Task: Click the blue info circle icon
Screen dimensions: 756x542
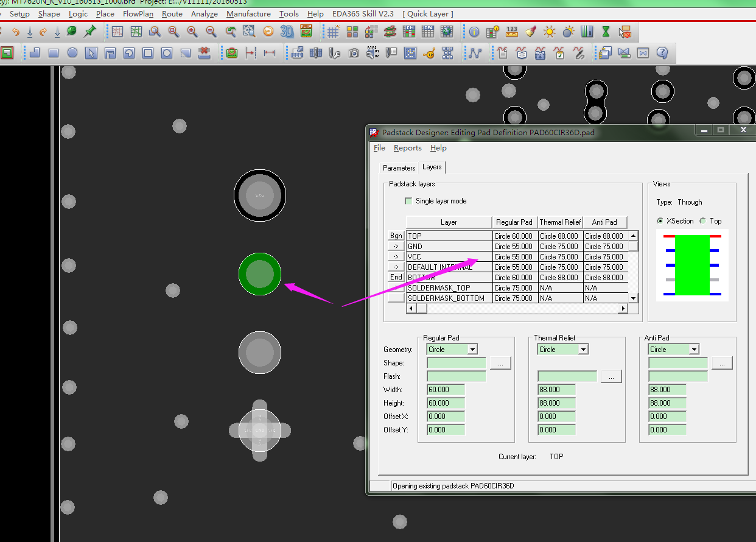Action: tap(474, 32)
